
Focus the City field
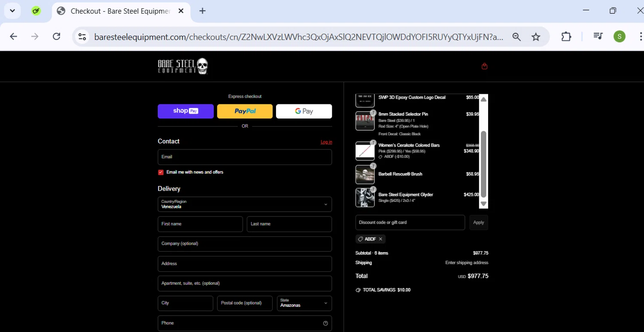point(185,303)
